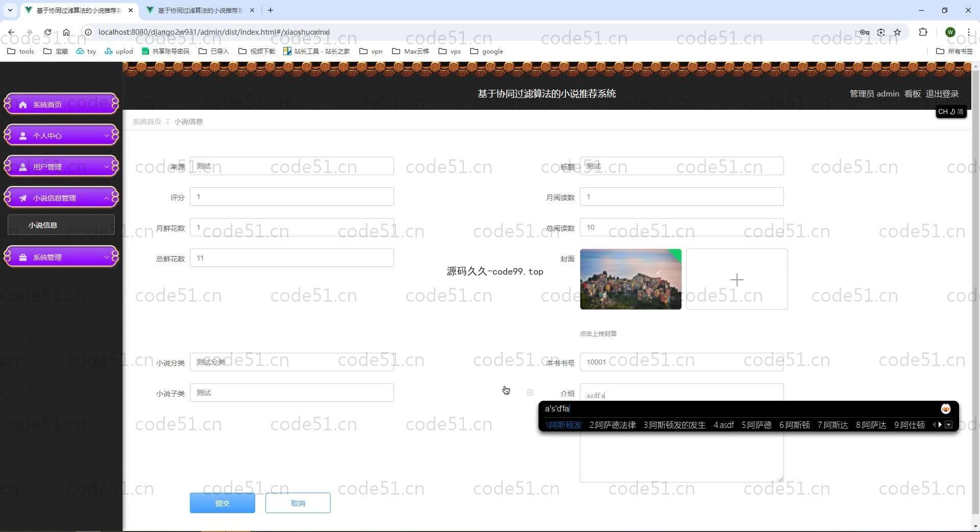
Task: Collapse 小说信息管理 sidebar menu
Action: (x=61, y=198)
